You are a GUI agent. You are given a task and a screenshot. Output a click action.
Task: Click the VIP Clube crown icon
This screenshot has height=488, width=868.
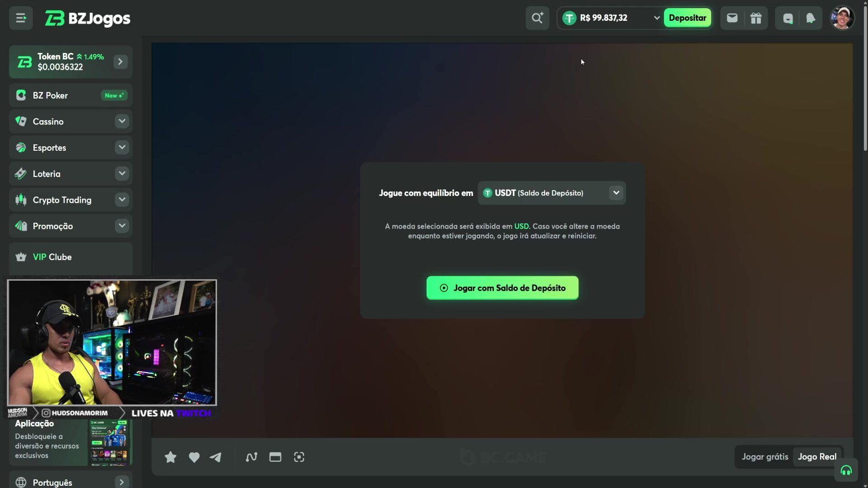coord(21,257)
